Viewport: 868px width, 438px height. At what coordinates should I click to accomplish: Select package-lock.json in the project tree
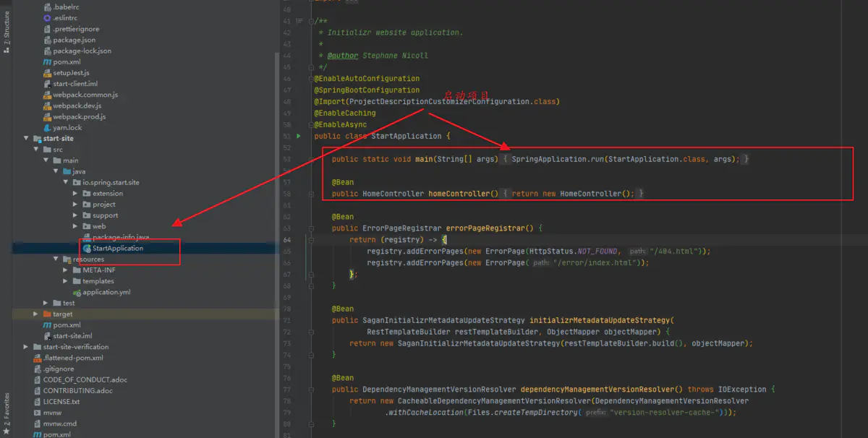click(x=82, y=51)
